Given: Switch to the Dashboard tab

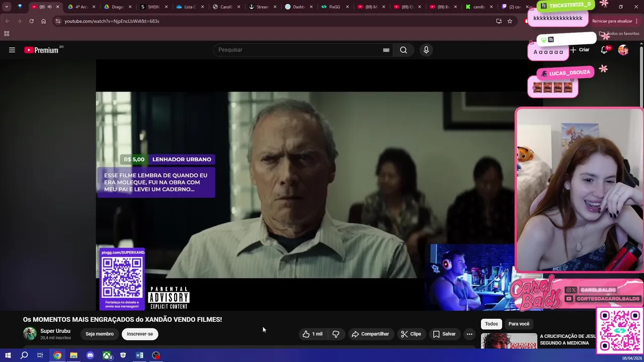Looking at the screenshot, I should coord(298,7).
